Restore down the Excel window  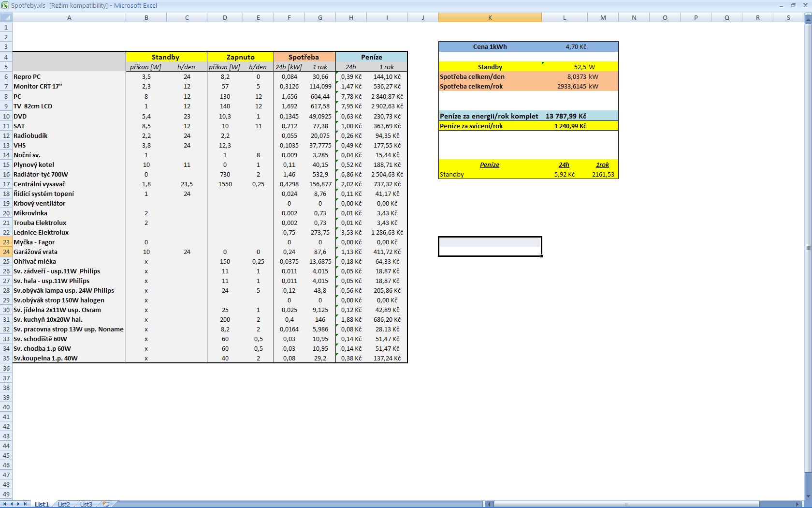pyautogui.click(x=793, y=5)
